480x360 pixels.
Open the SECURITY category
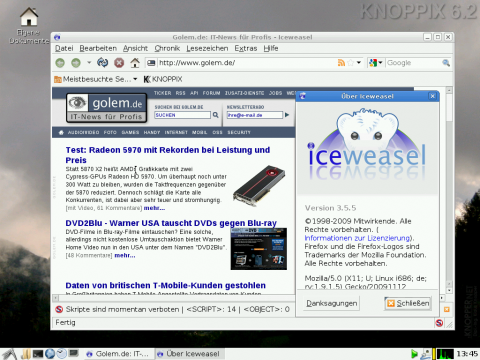[x=239, y=132]
